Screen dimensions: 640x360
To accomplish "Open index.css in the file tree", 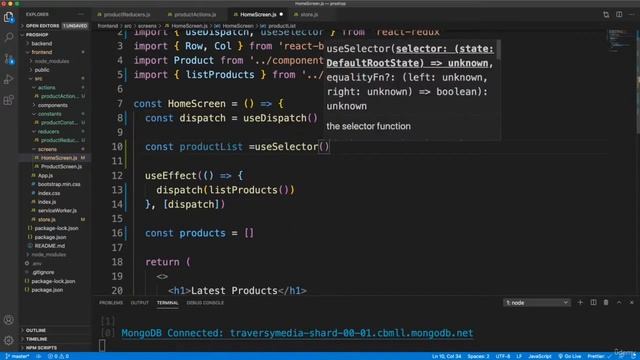I will [49, 193].
